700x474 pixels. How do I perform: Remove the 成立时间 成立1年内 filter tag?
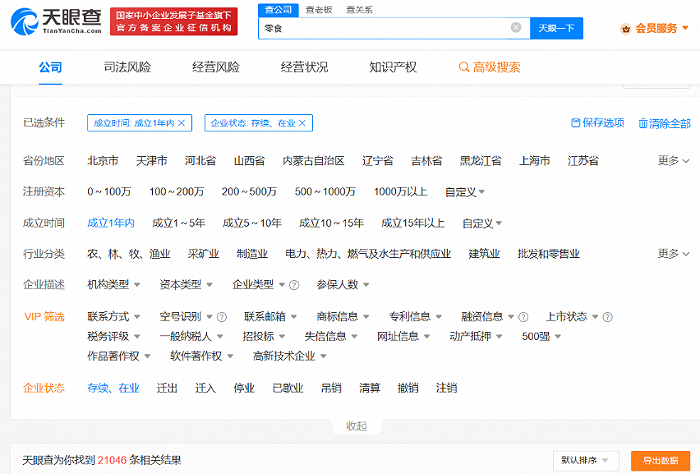click(x=181, y=123)
